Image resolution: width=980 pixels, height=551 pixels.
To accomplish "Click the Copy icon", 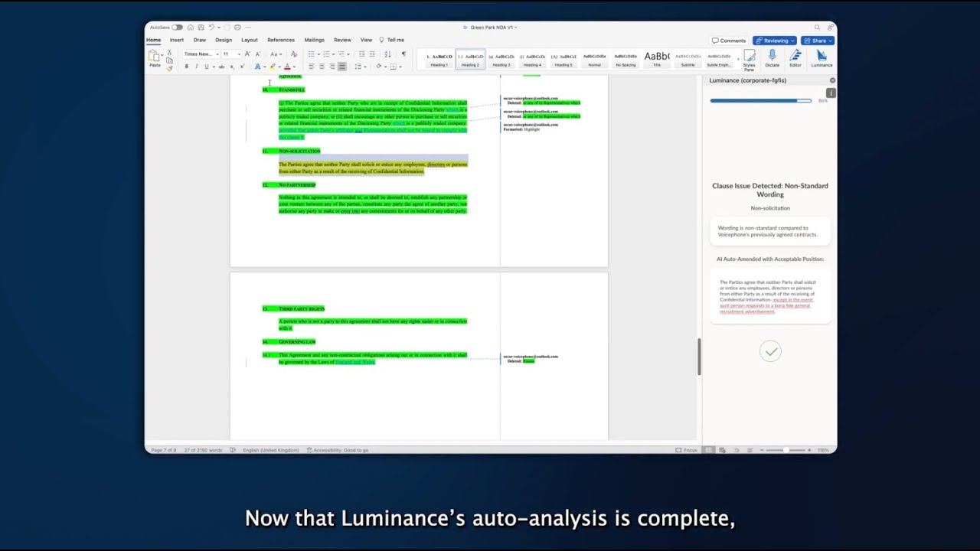I will tap(169, 60).
